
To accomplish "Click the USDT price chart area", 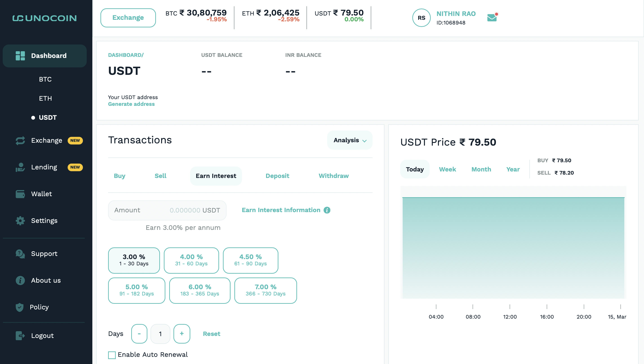I will pos(513,242).
